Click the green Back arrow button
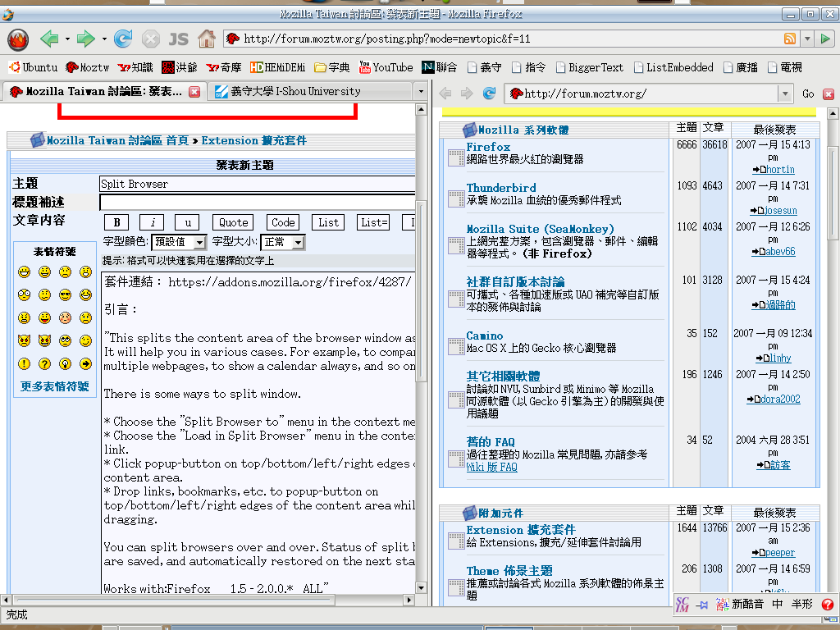The width and height of the screenshot is (840, 630). pos(49,39)
